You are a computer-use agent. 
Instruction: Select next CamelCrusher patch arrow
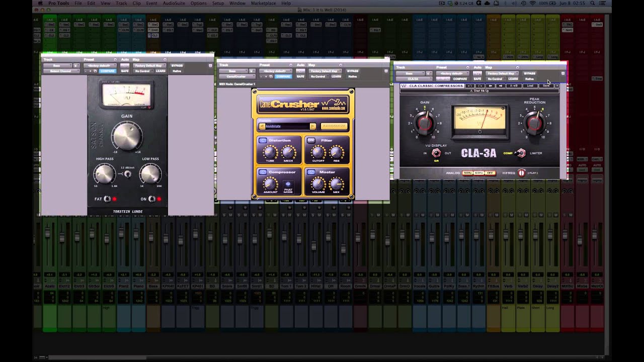(x=312, y=126)
